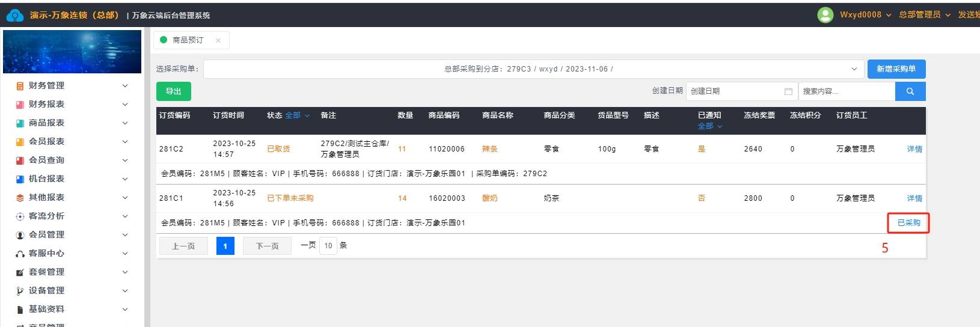This screenshot has width=980, height=327.
Task: Open 详情 for order 281C2
Action: tap(914, 149)
